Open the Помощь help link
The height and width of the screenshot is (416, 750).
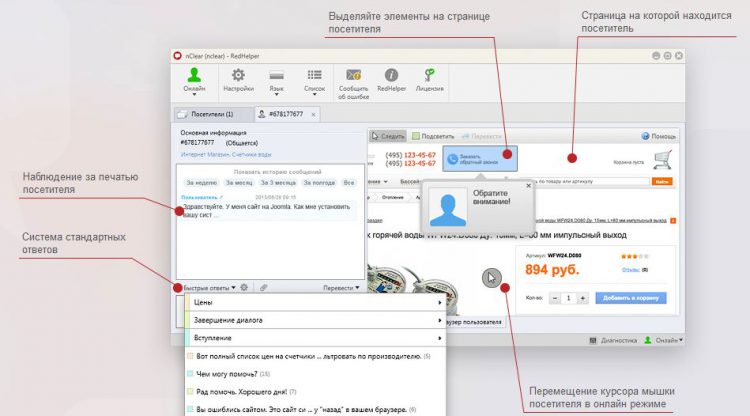[x=659, y=136]
